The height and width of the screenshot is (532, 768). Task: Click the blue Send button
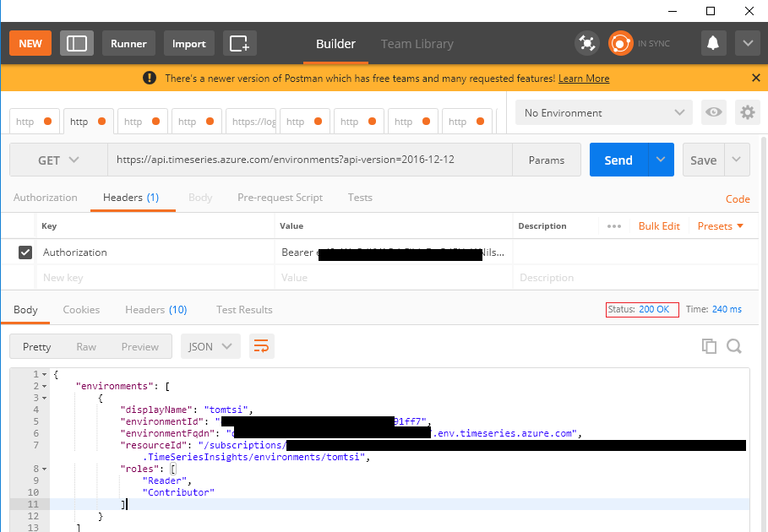pos(618,160)
